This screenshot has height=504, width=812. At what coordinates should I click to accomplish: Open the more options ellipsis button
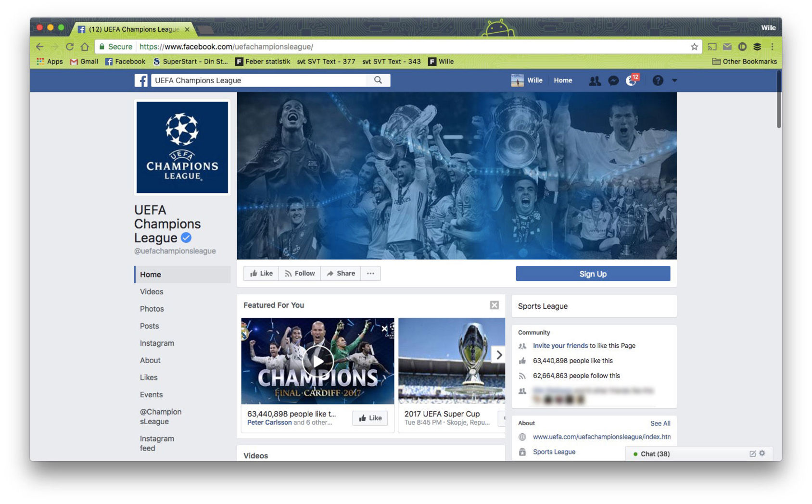(x=370, y=274)
